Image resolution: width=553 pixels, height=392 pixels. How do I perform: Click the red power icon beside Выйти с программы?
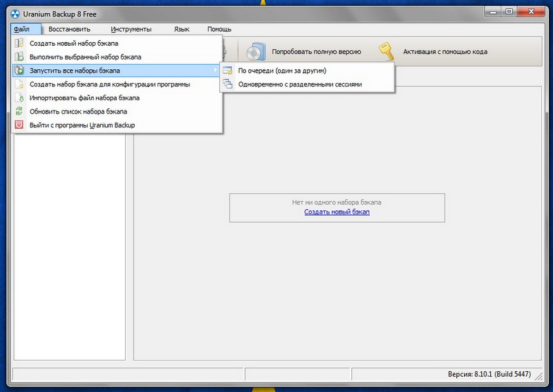coord(19,125)
